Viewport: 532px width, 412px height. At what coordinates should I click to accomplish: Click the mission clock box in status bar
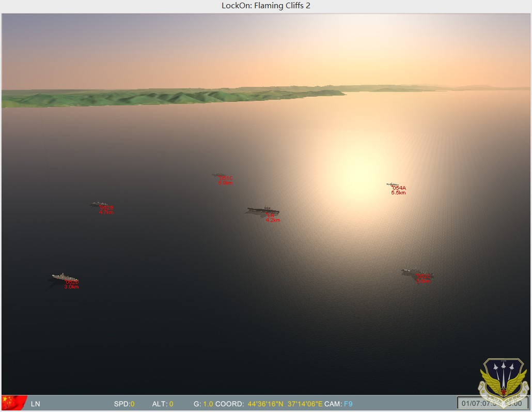(492, 403)
